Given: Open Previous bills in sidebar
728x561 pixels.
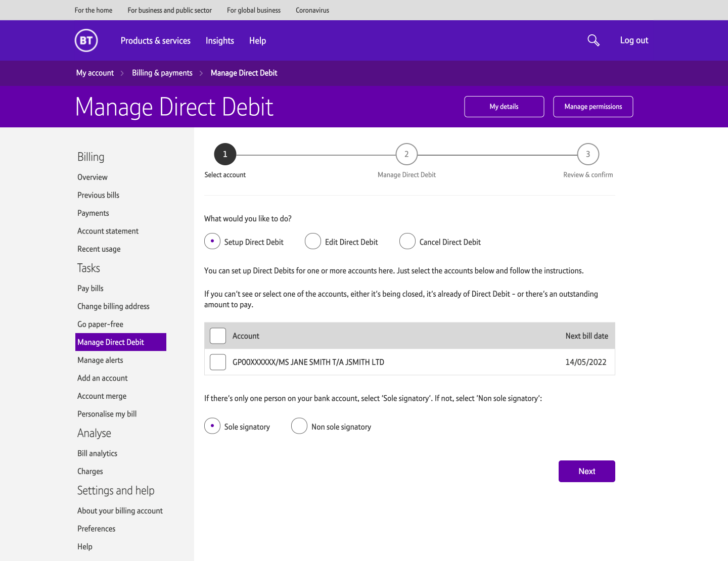Looking at the screenshot, I should (99, 195).
